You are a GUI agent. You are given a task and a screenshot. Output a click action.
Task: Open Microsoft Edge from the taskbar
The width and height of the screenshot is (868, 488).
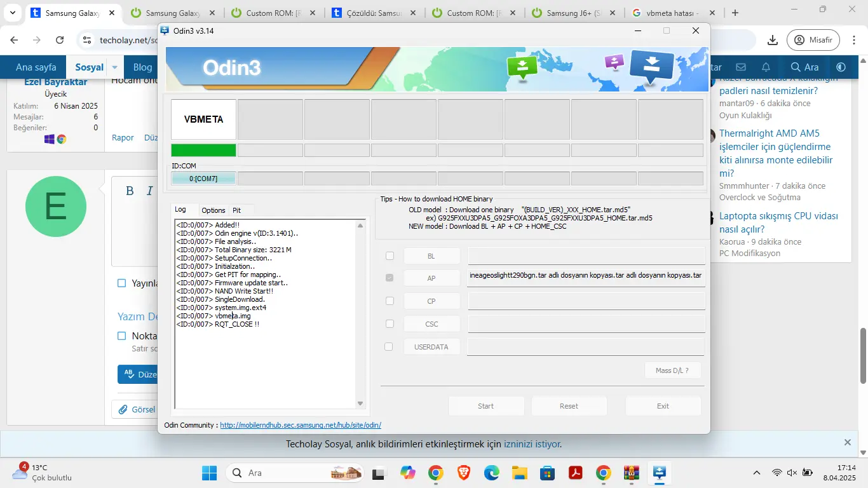492,473
